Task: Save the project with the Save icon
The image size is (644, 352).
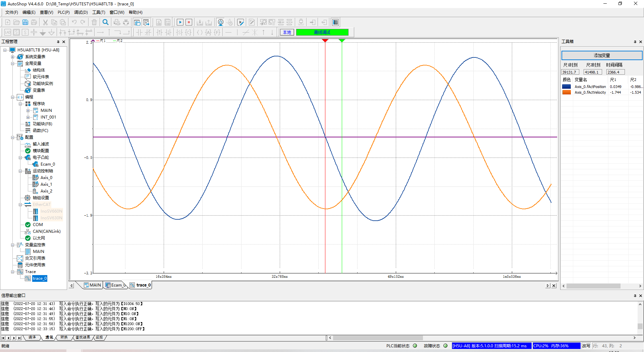Action: tap(25, 22)
